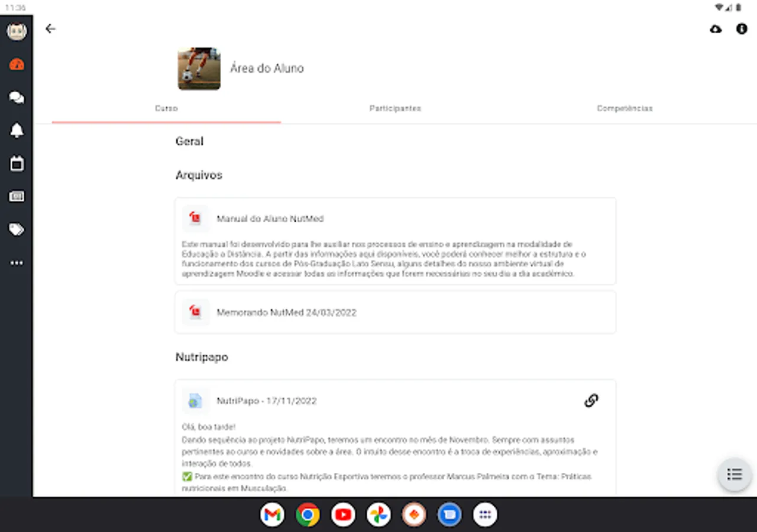Viewport: 757px width, 532px height.
Task: Open the app launcher grid
Action: [485, 515]
